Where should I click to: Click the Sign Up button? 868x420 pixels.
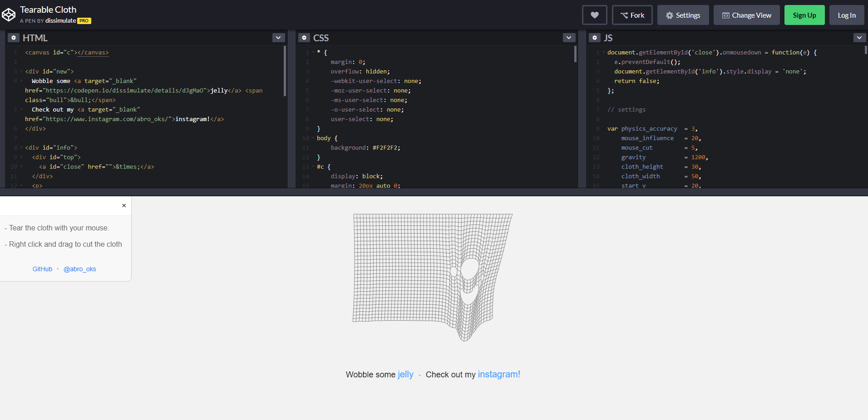tap(804, 15)
